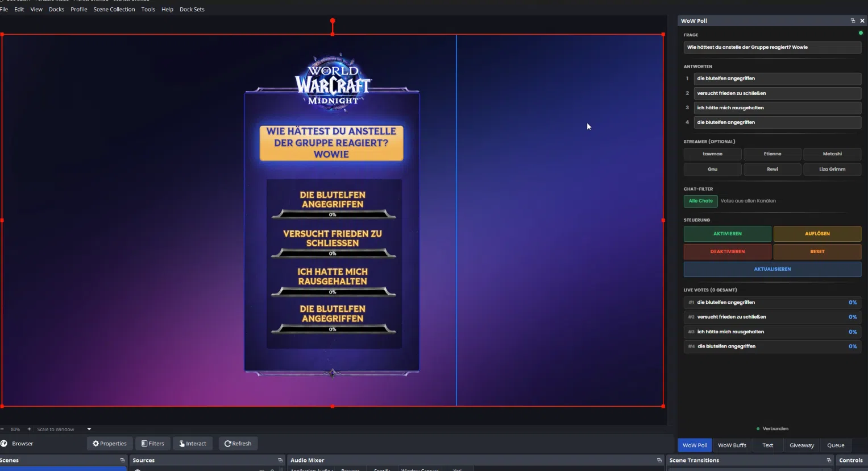The image size is (868, 471).
Task: Detach the Scene Transitions dock
Action: (829, 460)
